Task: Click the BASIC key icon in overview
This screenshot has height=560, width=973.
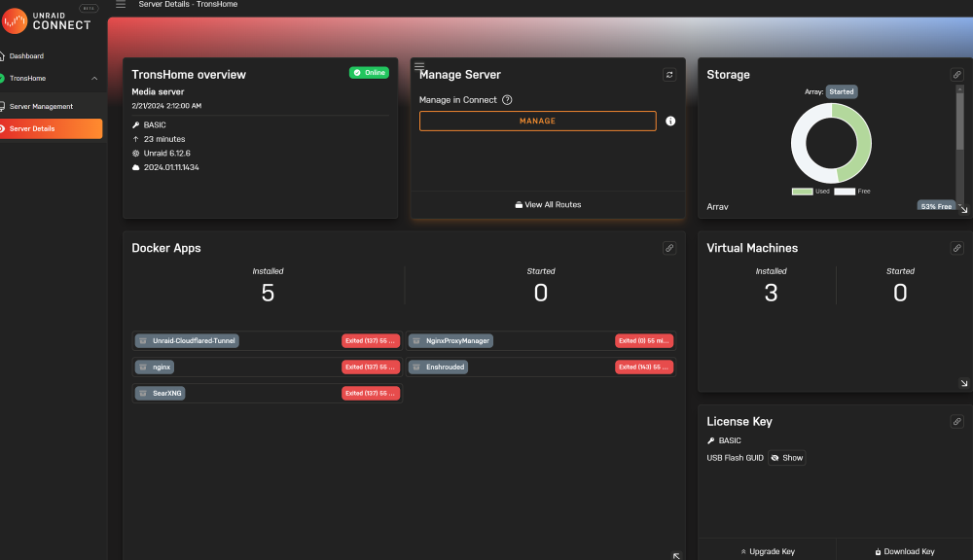Action: pyautogui.click(x=136, y=125)
